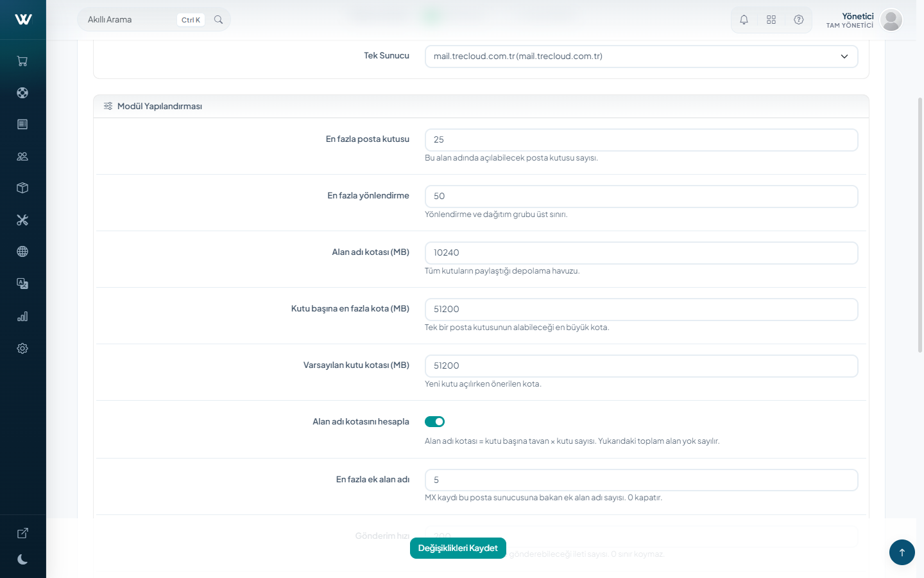This screenshot has height=578, width=924.
Task: Disable the Alan adı kotasını hesapla switch
Action: tap(434, 421)
